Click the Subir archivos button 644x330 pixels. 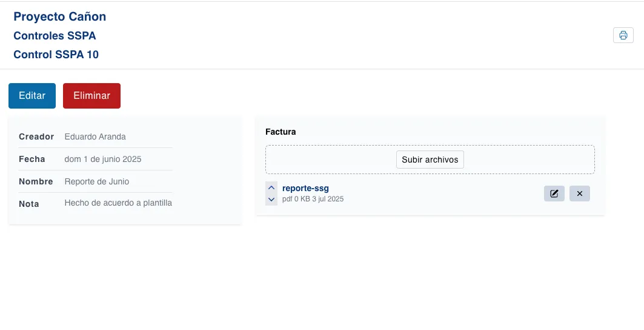[430, 160]
